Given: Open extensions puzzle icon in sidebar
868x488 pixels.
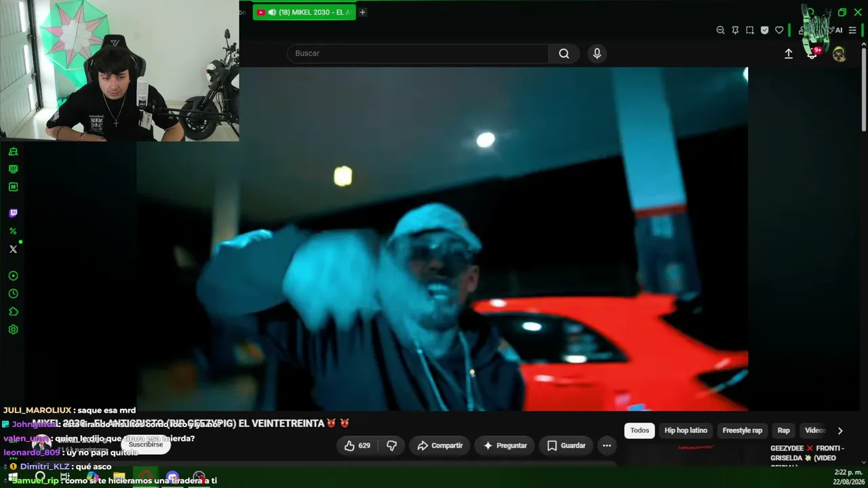Looking at the screenshot, I should [13, 312].
